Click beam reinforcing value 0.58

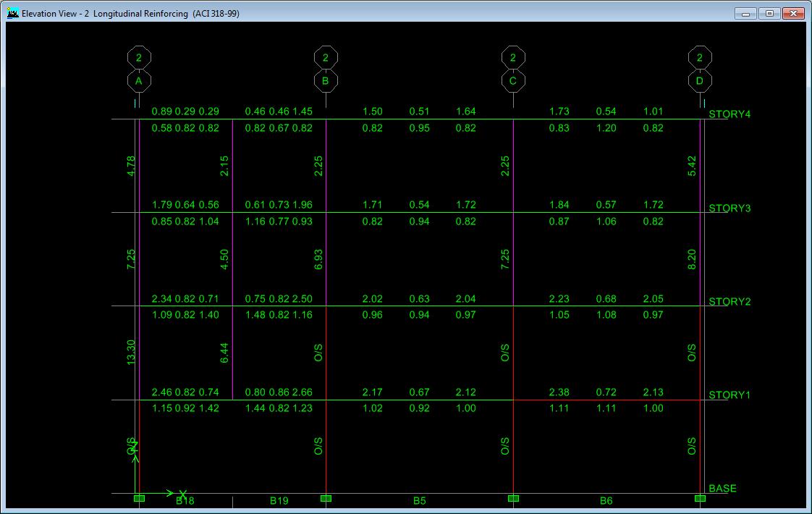point(161,128)
